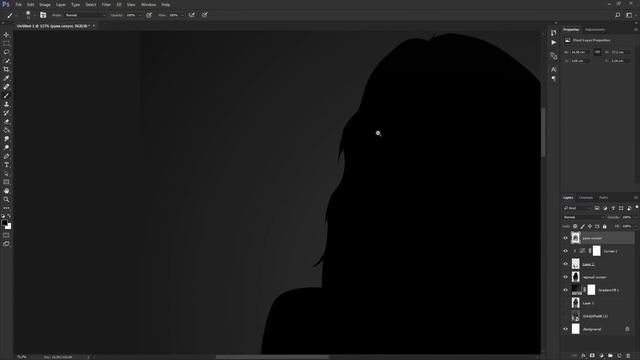This screenshot has height=360, width=640.
Task: Select the Zoom tool
Action: (x=6, y=200)
